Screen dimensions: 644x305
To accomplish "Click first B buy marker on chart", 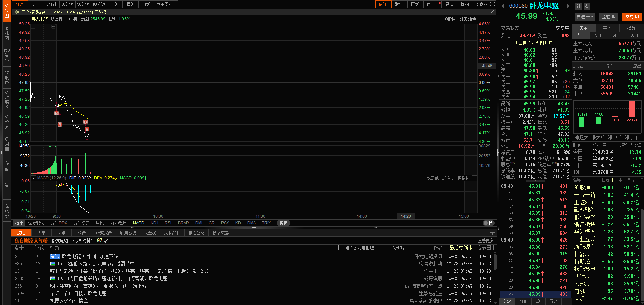I will 56,113.
